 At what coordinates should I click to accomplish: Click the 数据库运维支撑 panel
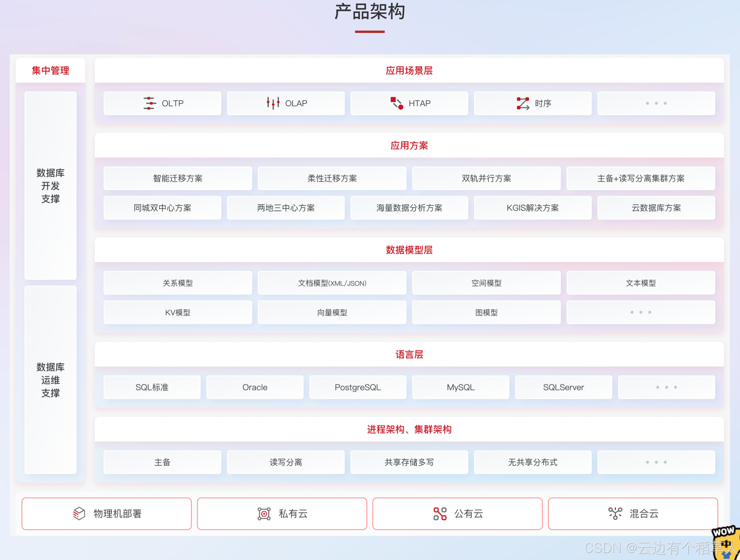[x=50, y=380]
